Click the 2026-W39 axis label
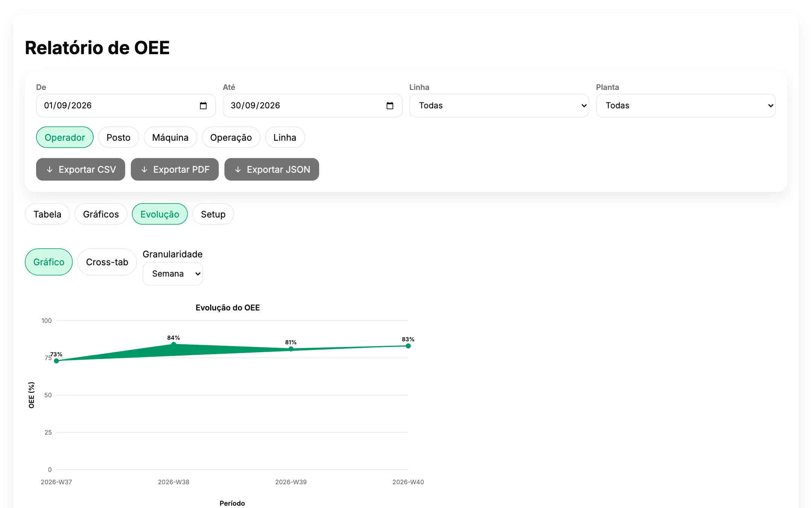This screenshot has width=812, height=508. (291, 482)
